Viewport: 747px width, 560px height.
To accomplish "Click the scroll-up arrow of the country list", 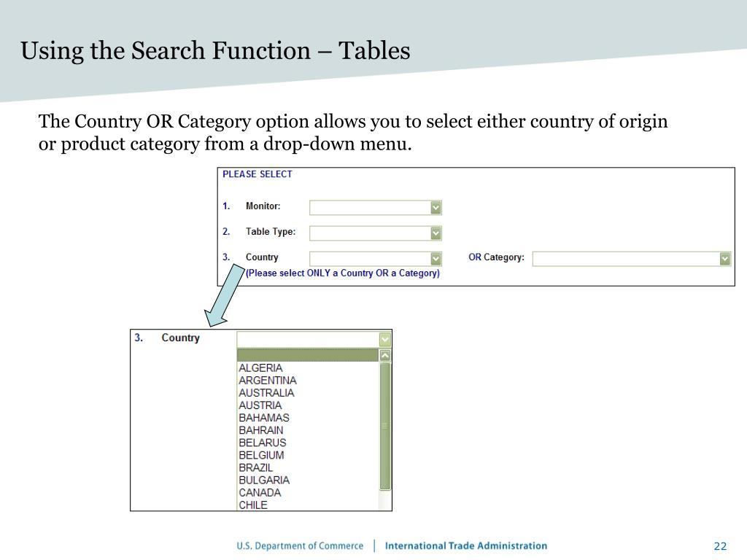I will point(385,356).
